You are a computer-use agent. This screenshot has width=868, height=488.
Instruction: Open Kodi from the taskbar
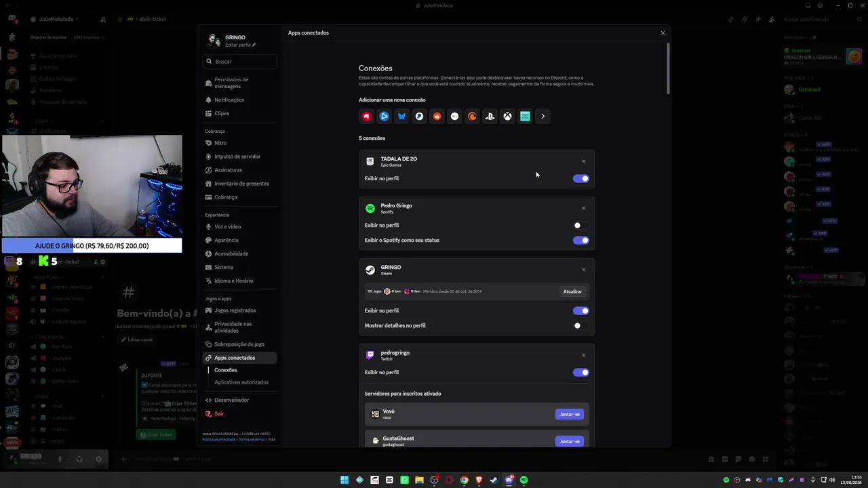359,481
